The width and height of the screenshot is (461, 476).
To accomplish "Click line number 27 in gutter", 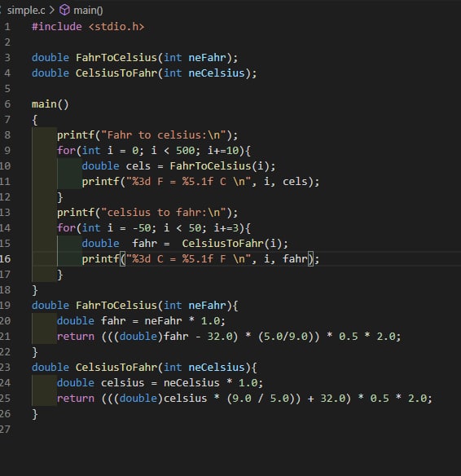I will 6,430.
